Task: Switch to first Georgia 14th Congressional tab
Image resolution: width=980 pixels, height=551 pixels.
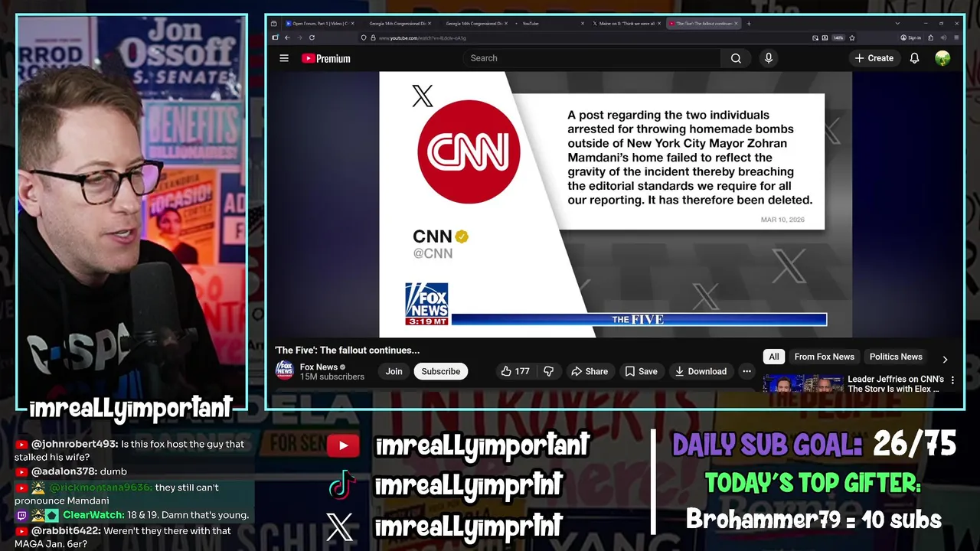Action: pos(400,24)
